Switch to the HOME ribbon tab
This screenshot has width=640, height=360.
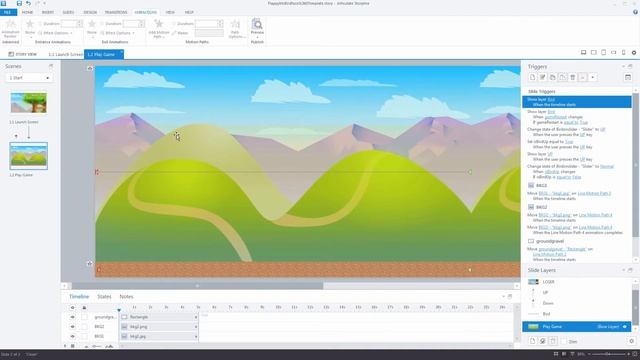pyautogui.click(x=27, y=12)
